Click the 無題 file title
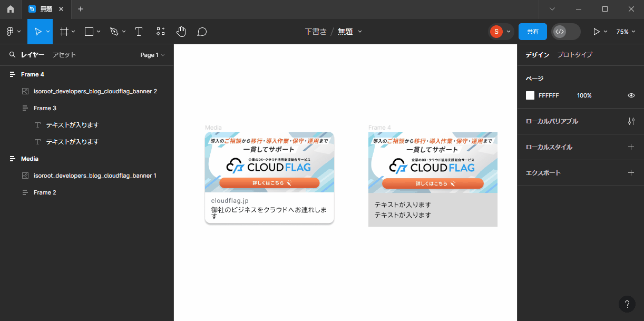 345,32
